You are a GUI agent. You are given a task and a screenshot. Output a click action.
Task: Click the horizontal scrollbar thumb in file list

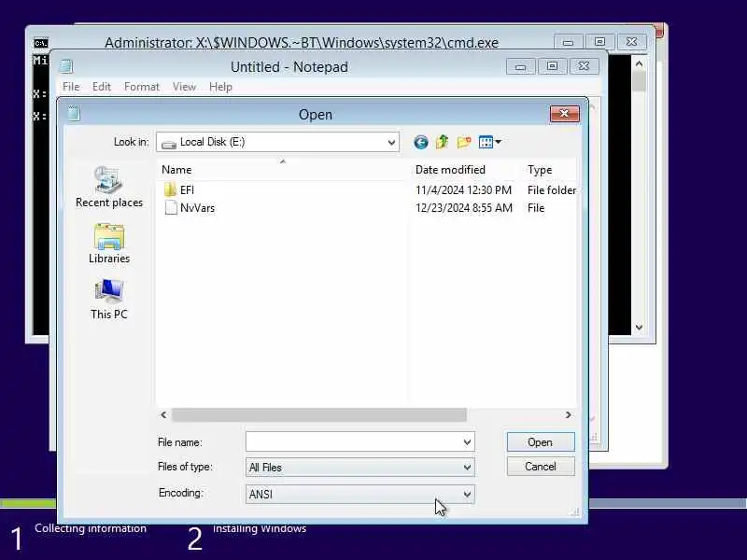[x=319, y=414]
